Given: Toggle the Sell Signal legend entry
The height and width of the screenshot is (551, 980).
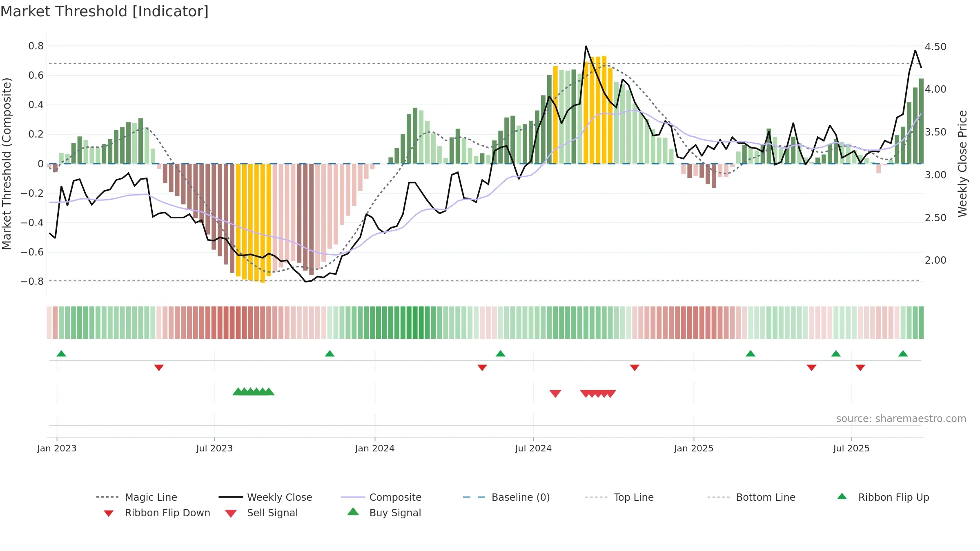Looking at the screenshot, I should click(261, 513).
